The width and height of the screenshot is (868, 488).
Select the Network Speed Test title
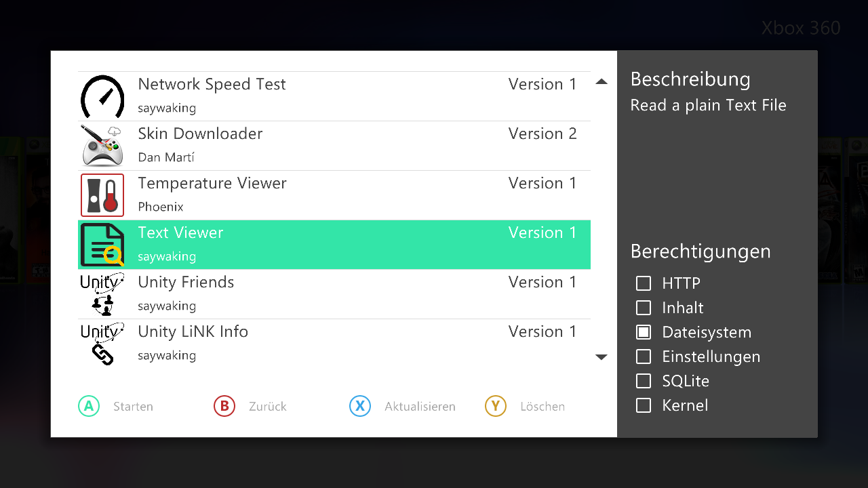[x=212, y=84]
